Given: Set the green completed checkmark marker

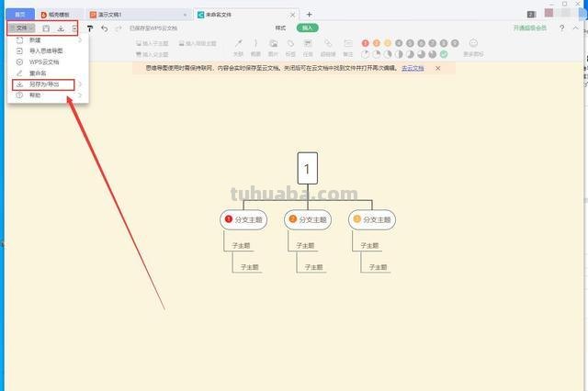Looking at the screenshot, I should click(x=444, y=54).
